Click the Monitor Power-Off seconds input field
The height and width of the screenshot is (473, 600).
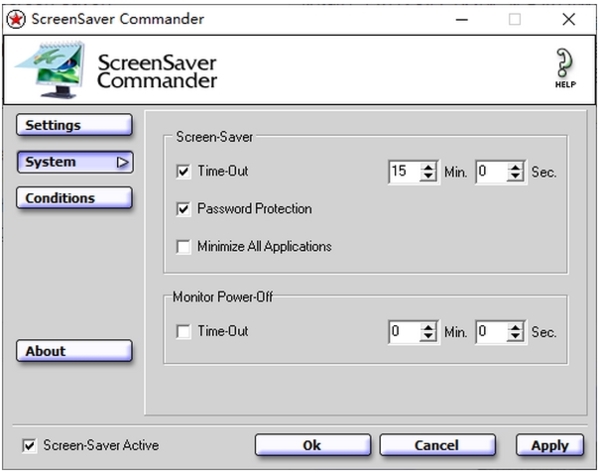coord(492,332)
